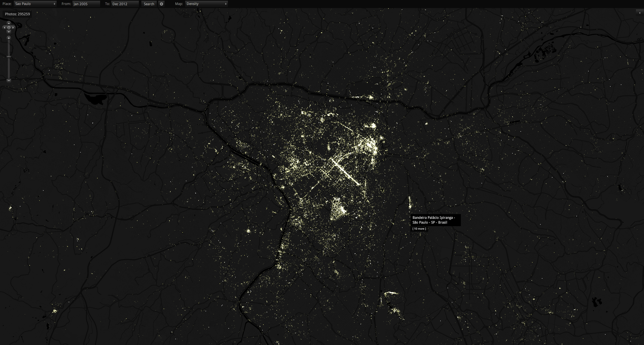Click the zoom slider track above handle
Image resolution: width=644 pixels, height=345 pixels.
(x=9, y=48)
